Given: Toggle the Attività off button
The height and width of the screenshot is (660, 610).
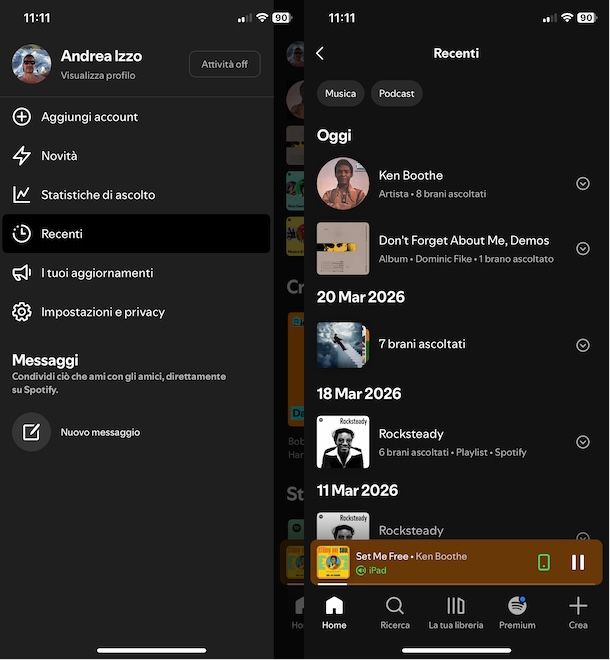Looking at the screenshot, I should pos(225,64).
